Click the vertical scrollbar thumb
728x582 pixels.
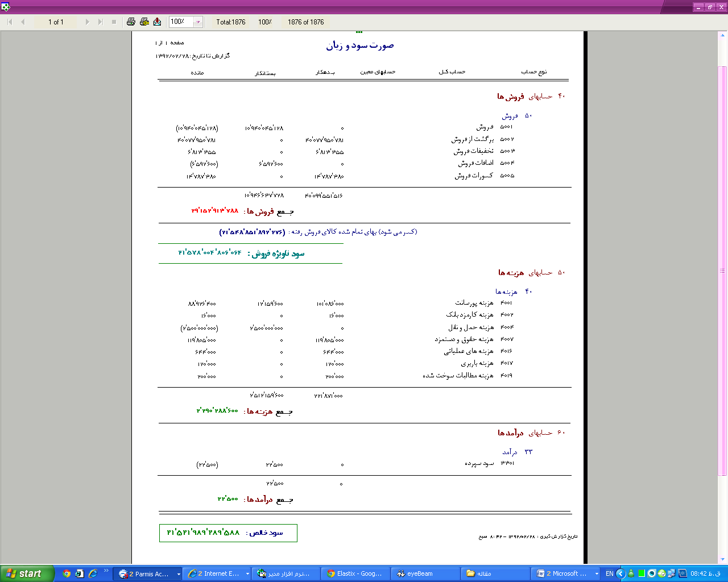coord(723,271)
